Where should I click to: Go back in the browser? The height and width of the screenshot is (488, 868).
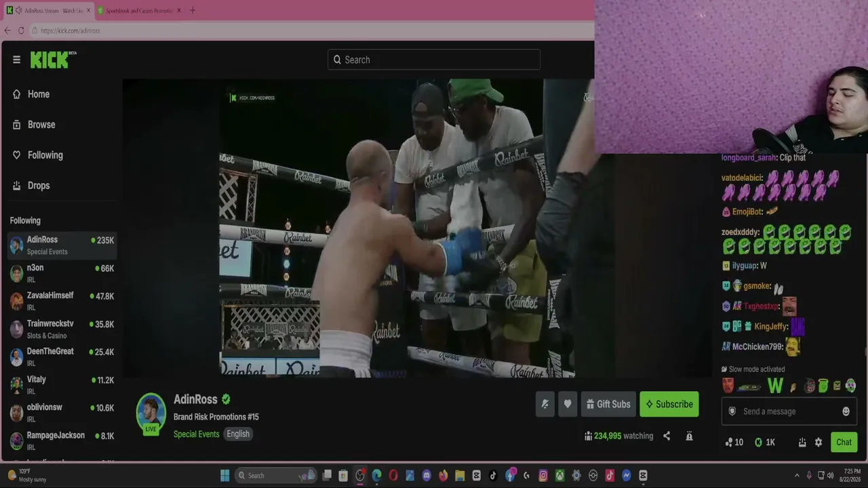coord(7,30)
